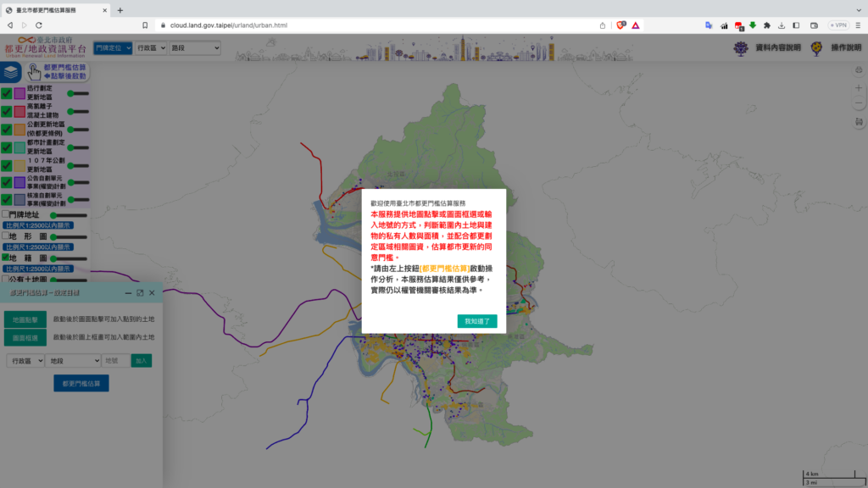
Task: Adjust the 地形圖 opacity slider
Action: click(69, 237)
